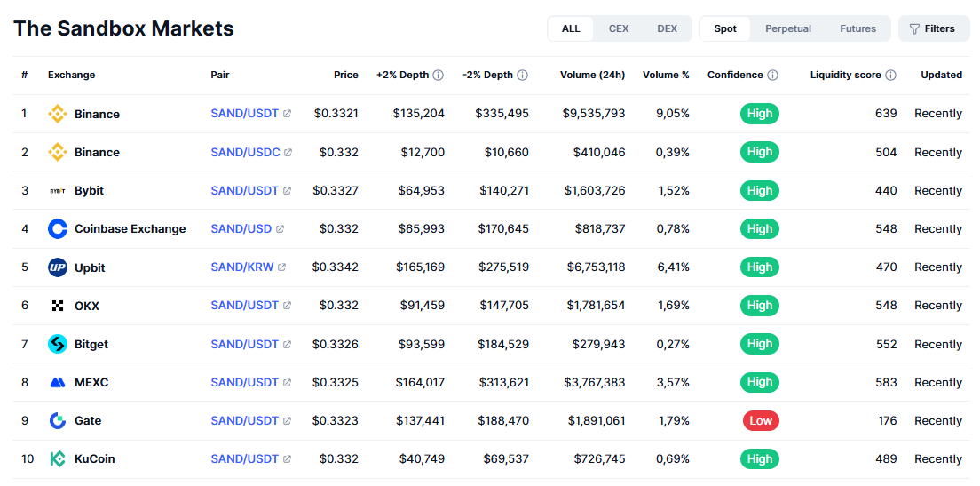Image resolution: width=980 pixels, height=486 pixels.
Task: Click external link icon next to SAND/KRW
Action: [282, 267]
